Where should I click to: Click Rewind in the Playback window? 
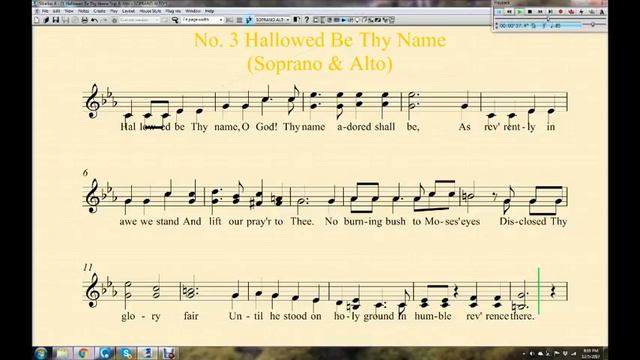point(509,12)
